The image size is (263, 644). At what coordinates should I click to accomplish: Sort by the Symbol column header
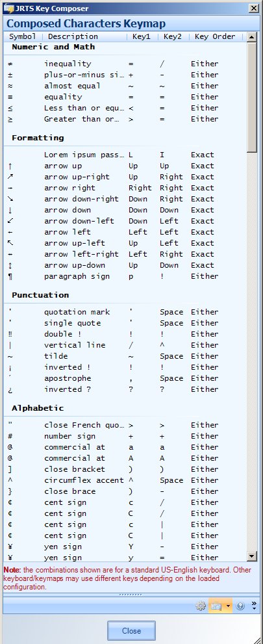23,36
